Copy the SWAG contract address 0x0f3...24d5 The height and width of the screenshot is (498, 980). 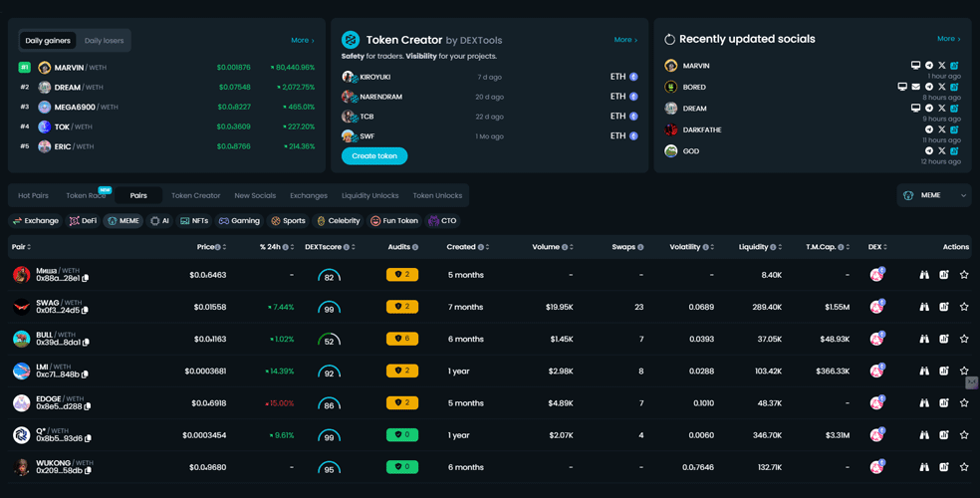[85, 311]
